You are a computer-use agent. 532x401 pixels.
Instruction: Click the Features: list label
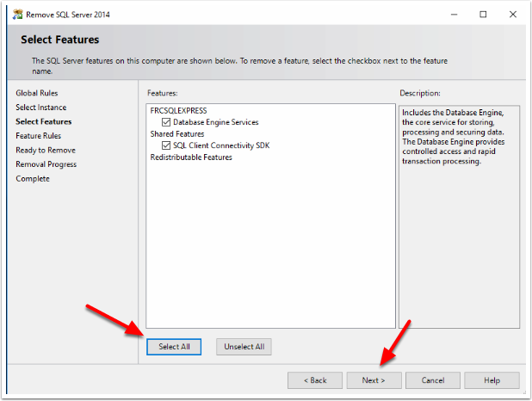(162, 93)
